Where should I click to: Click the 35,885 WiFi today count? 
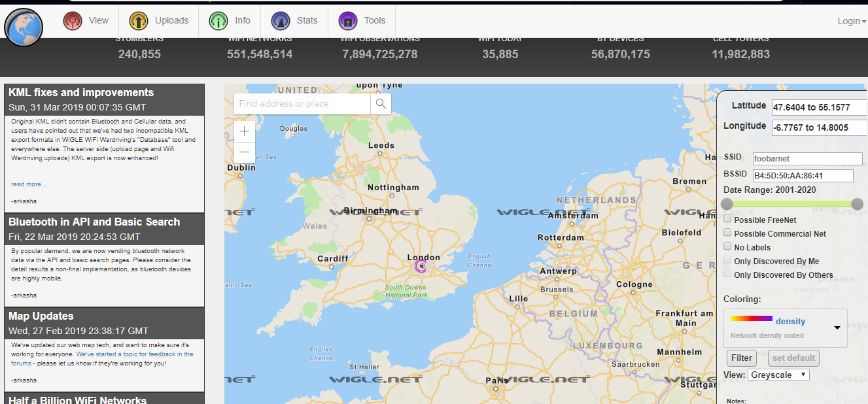(x=500, y=54)
